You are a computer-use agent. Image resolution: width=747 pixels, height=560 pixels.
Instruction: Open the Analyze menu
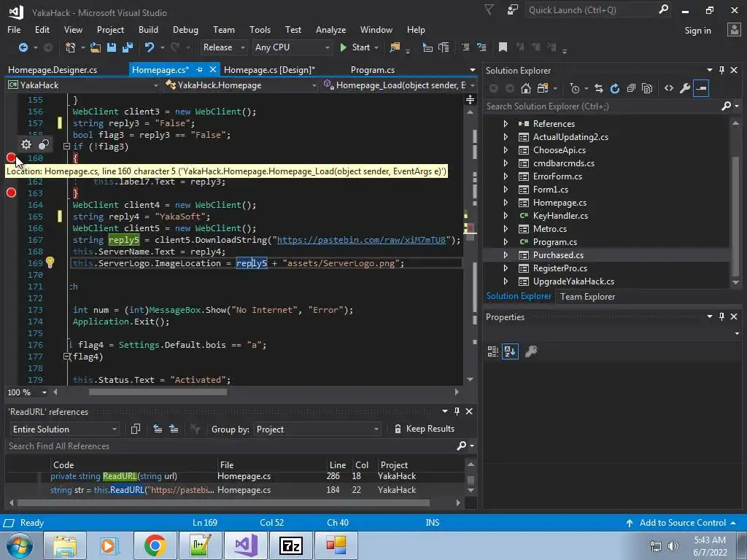(x=330, y=29)
